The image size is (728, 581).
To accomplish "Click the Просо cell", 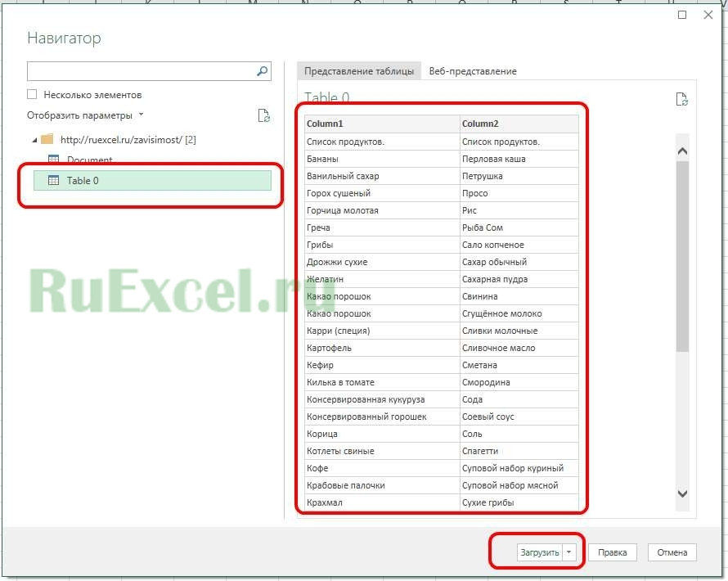I will pyautogui.click(x=519, y=193).
